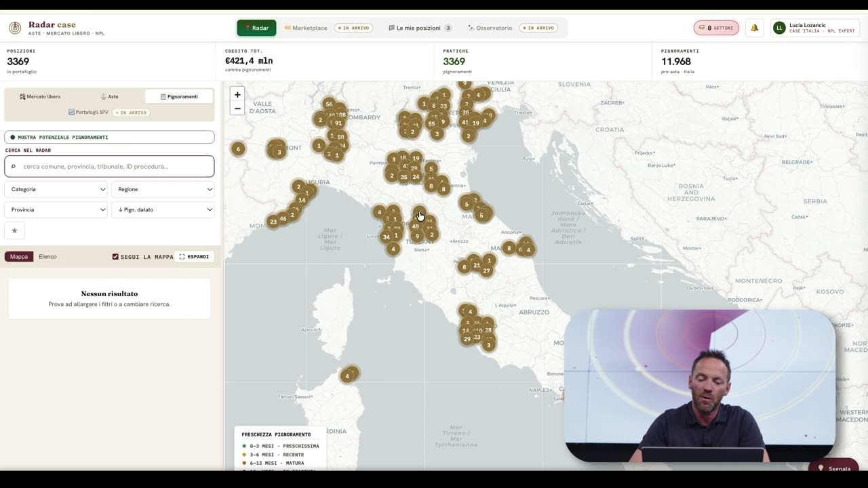Image resolution: width=868 pixels, height=488 pixels.
Task: Click the Pignoramenti 11.968 stat
Action: coord(761,61)
